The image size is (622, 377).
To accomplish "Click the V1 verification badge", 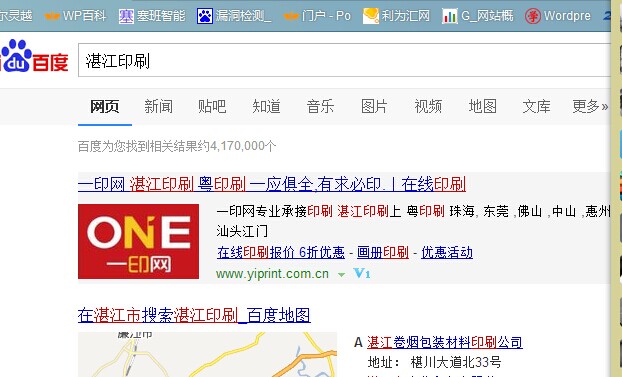I will pos(361,273).
